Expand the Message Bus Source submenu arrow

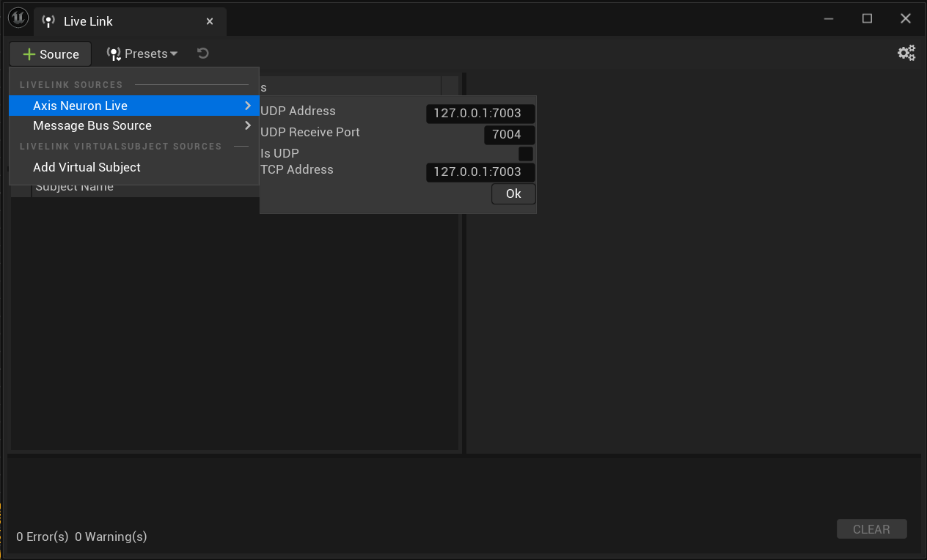[248, 125]
